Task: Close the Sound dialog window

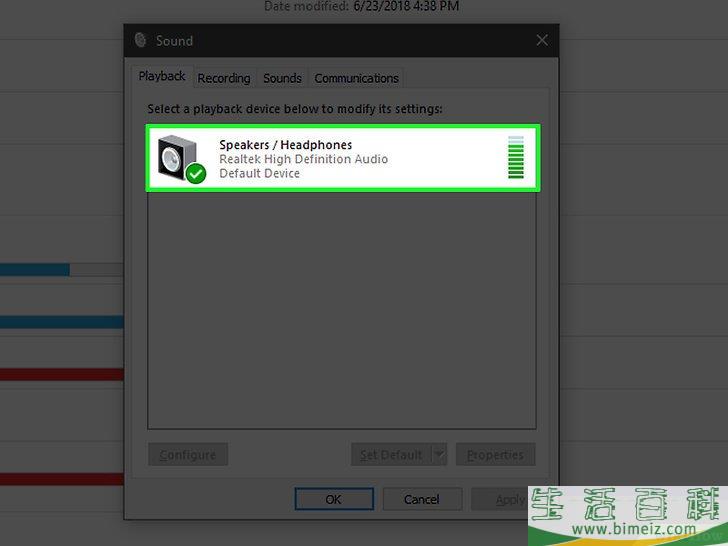Action: tap(542, 41)
